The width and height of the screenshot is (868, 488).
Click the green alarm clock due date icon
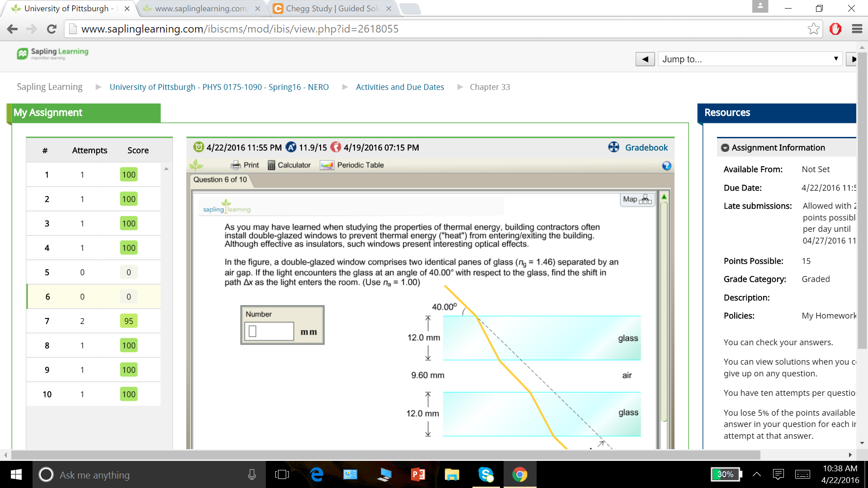pyautogui.click(x=198, y=147)
